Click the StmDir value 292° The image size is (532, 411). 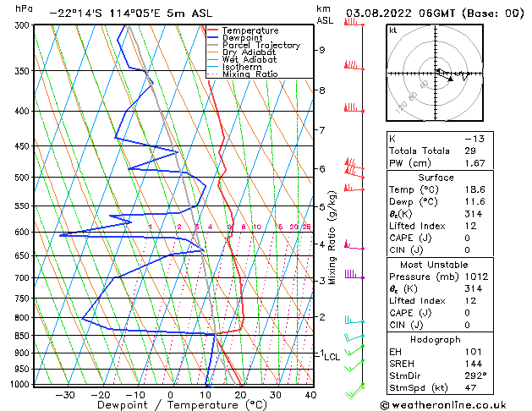click(475, 376)
